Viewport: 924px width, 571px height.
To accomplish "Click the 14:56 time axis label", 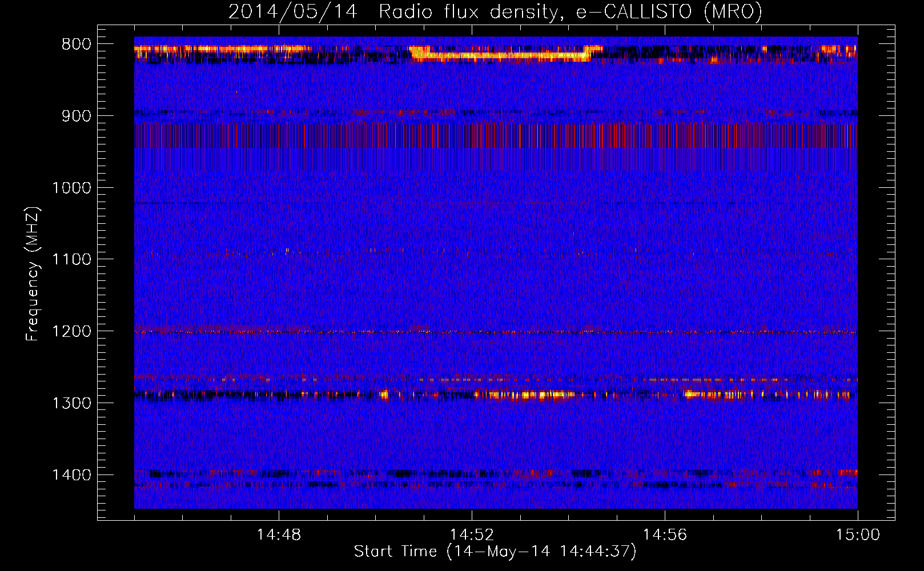I will (x=665, y=535).
